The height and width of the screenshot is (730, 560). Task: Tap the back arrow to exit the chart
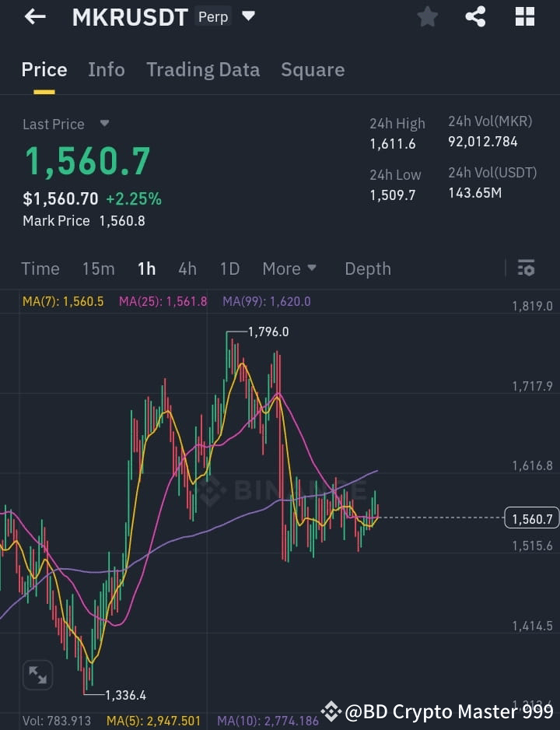click(35, 16)
